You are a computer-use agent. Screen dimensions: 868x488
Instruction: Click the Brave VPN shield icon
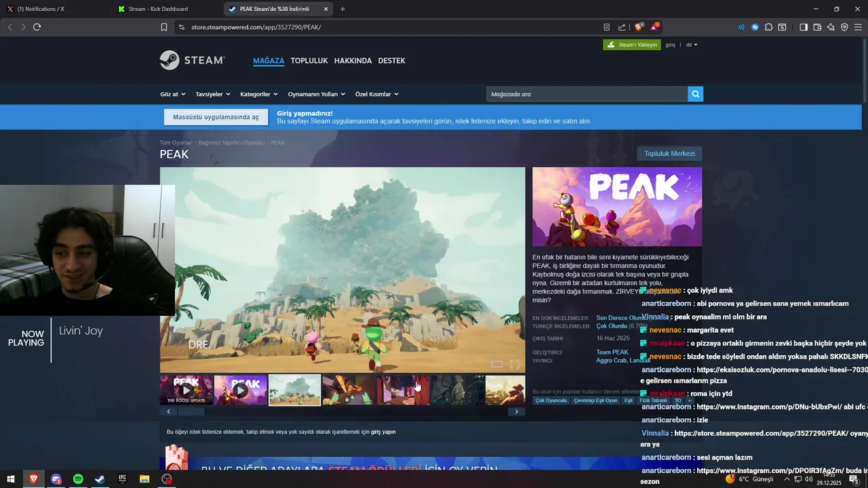pos(844,27)
